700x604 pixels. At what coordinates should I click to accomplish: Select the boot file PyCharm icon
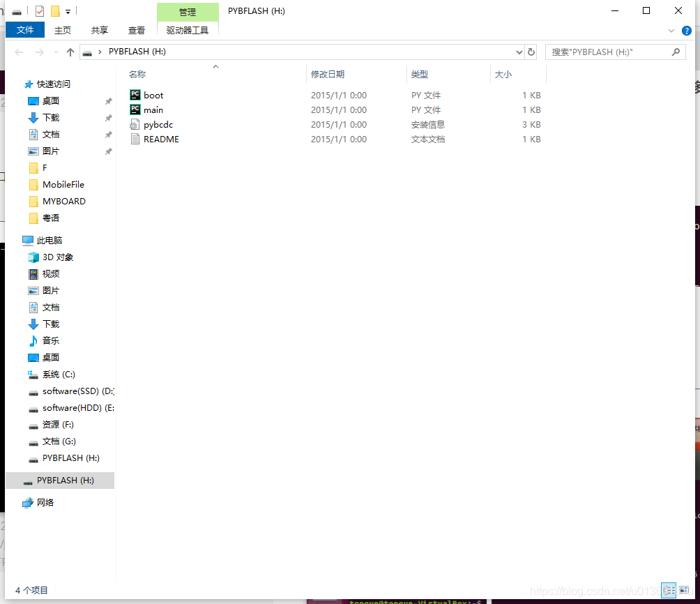pyautogui.click(x=135, y=95)
